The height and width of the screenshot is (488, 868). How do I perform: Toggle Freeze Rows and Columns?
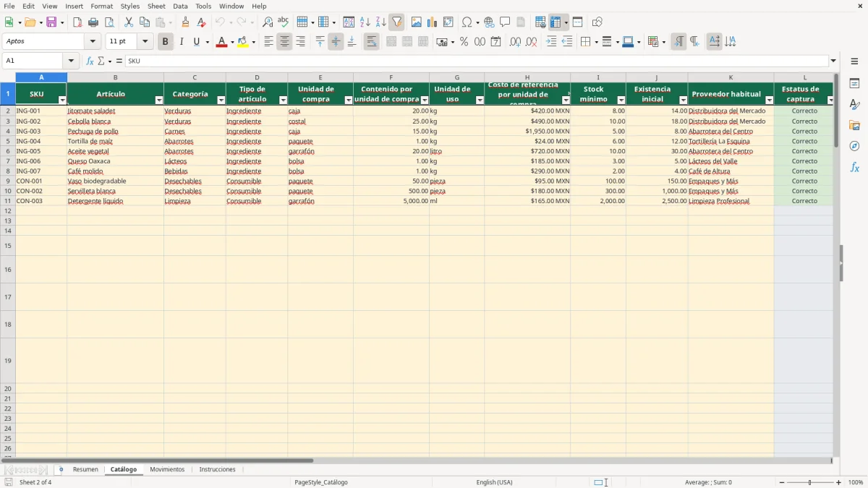[x=556, y=22]
